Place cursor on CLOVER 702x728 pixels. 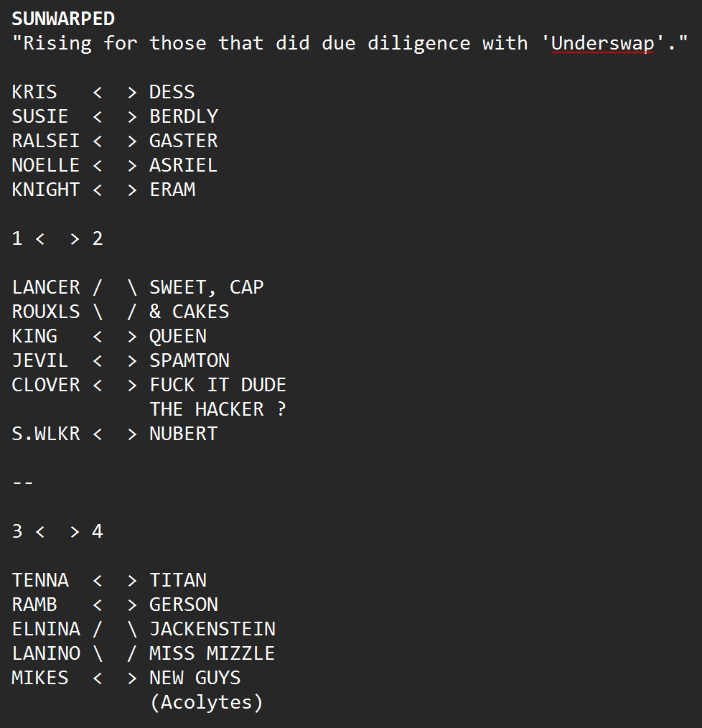point(46,385)
